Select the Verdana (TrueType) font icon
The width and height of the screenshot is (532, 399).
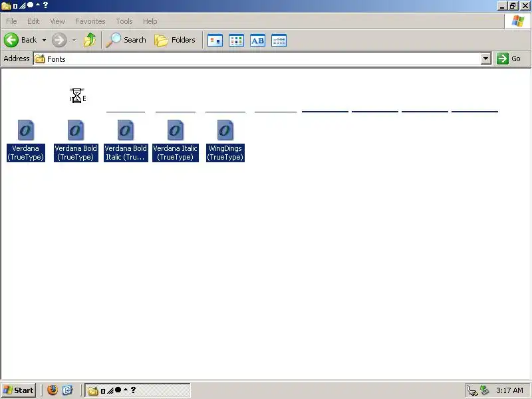pos(26,130)
